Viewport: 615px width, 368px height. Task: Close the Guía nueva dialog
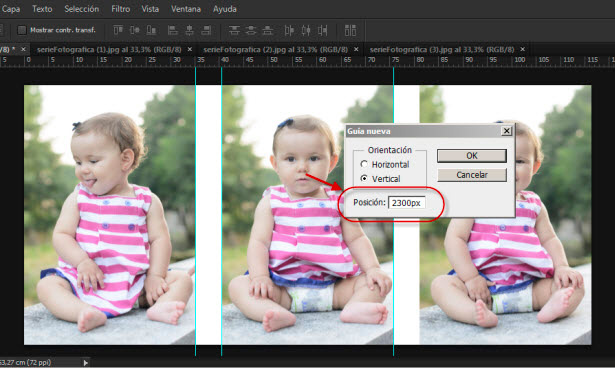(507, 131)
